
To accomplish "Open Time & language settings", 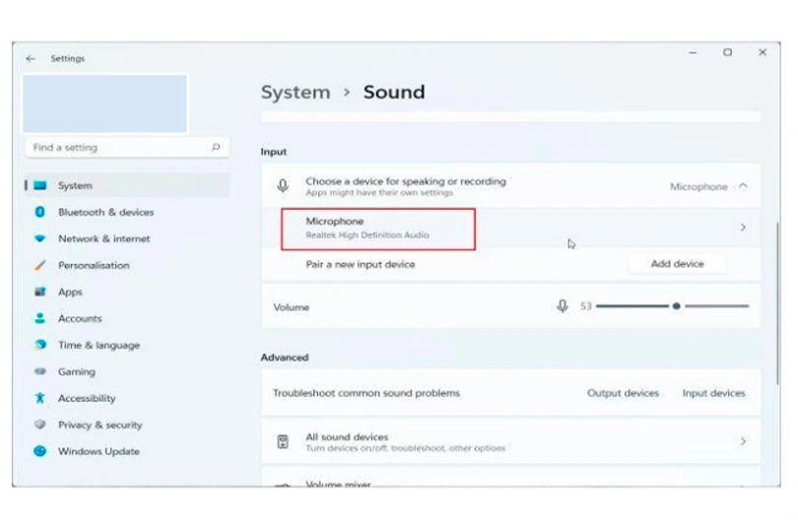I will (99, 345).
